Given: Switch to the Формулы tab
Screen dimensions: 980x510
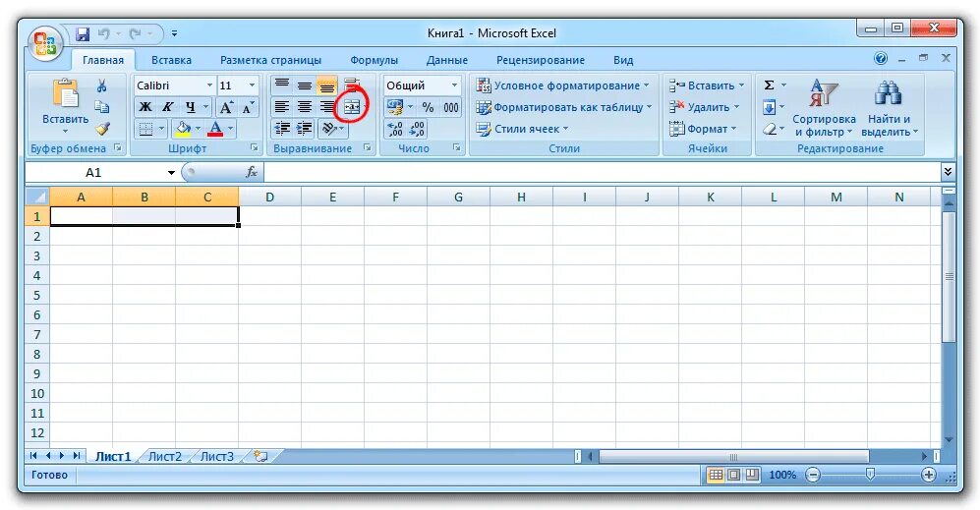Looking at the screenshot, I should 374,60.
